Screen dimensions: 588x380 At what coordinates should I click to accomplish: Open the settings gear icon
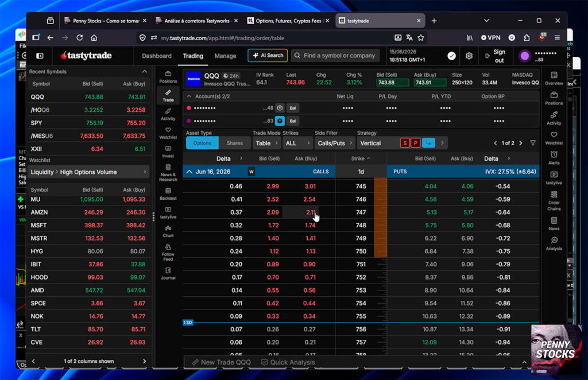pyautogui.click(x=469, y=56)
